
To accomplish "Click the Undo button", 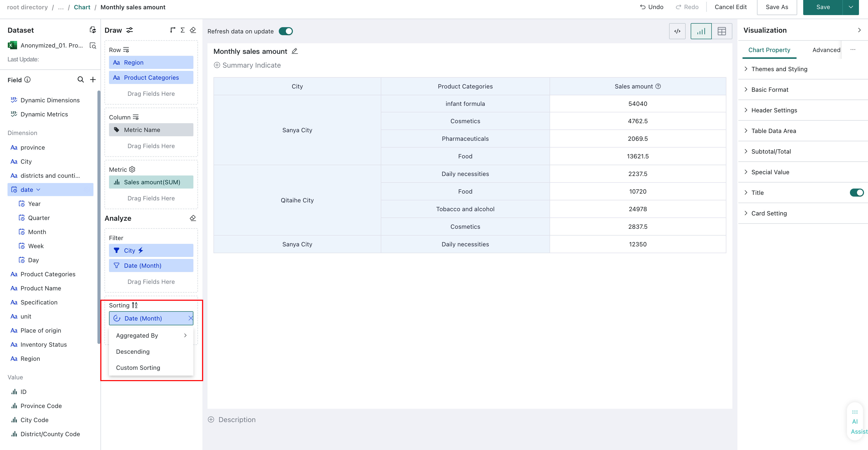I will point(652,7).
